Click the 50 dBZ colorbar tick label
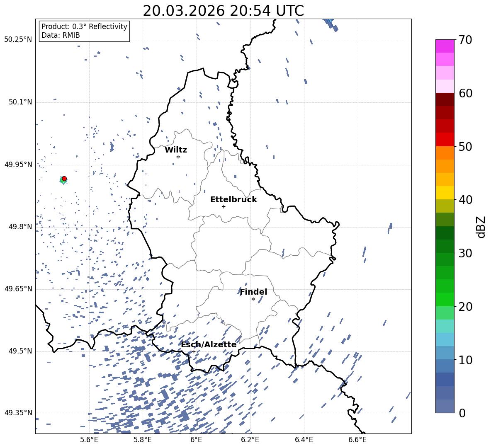Viewport: 491px width, 448px height. pos(465,147)
